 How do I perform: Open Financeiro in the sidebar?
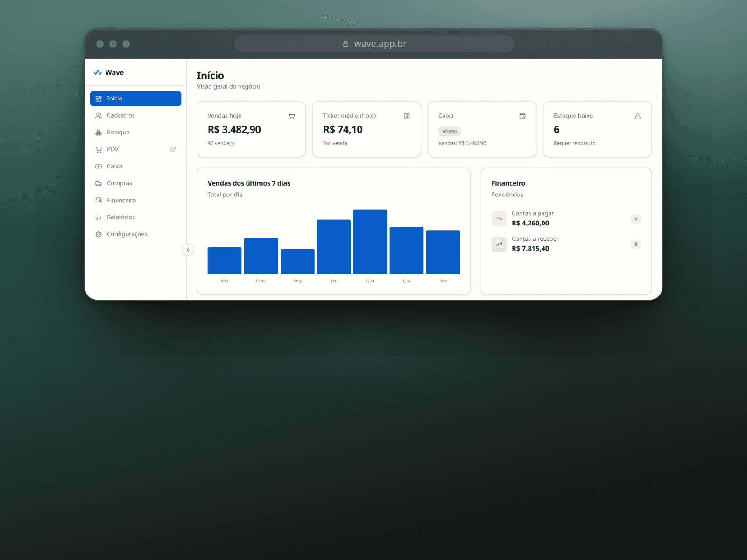pyautogui.click(x=135, y=200)
